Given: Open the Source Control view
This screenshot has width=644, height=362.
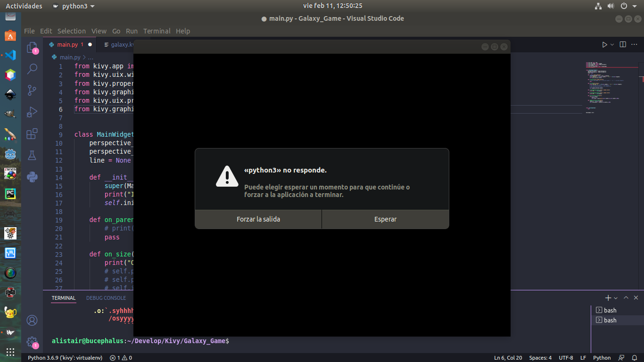Looking at the screenshot, I should pyautogui.click(x=32, y=90).
